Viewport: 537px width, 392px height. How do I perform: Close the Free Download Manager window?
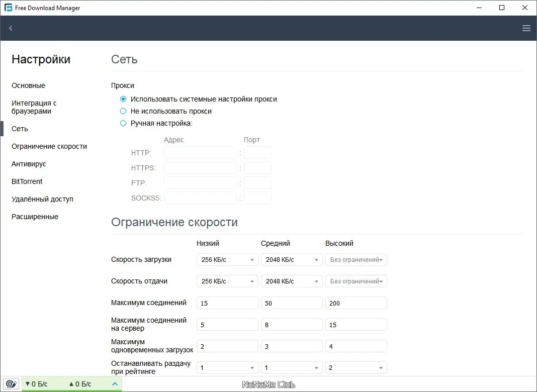pyautogui.click(x=524, y=8)
